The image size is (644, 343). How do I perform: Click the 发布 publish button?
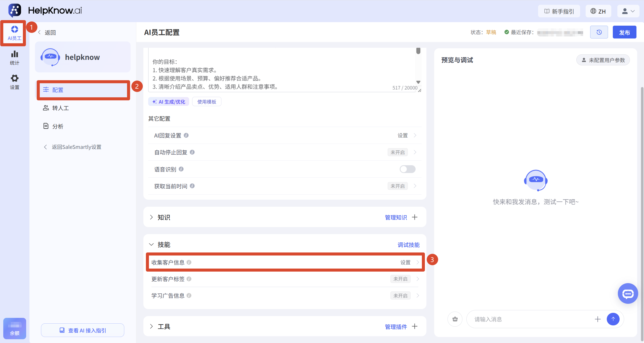pos(624,32)
